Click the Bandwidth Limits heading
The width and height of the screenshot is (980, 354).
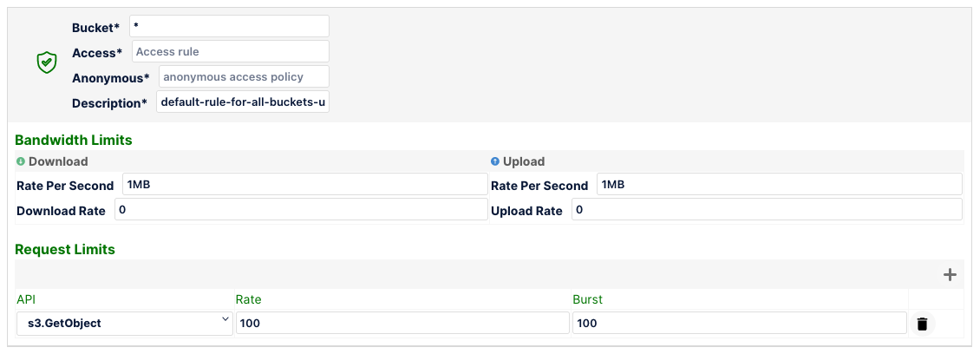tap(74, 140)
